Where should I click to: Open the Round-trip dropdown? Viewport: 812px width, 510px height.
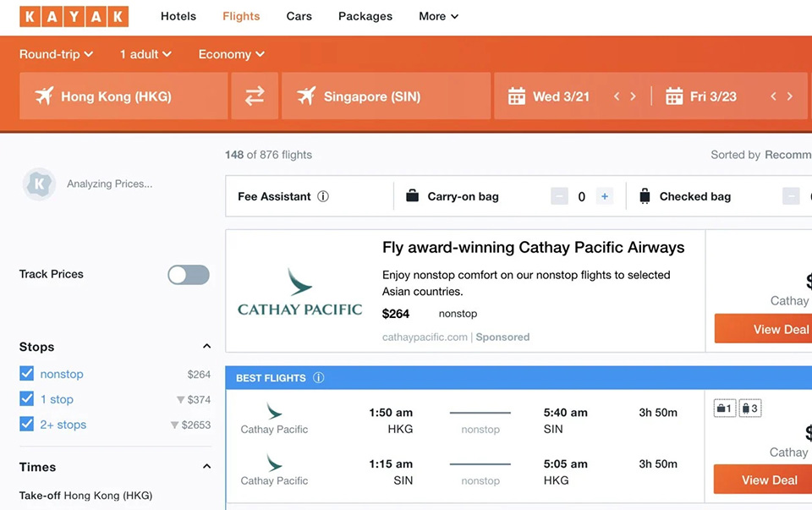(x=56, y=54)
